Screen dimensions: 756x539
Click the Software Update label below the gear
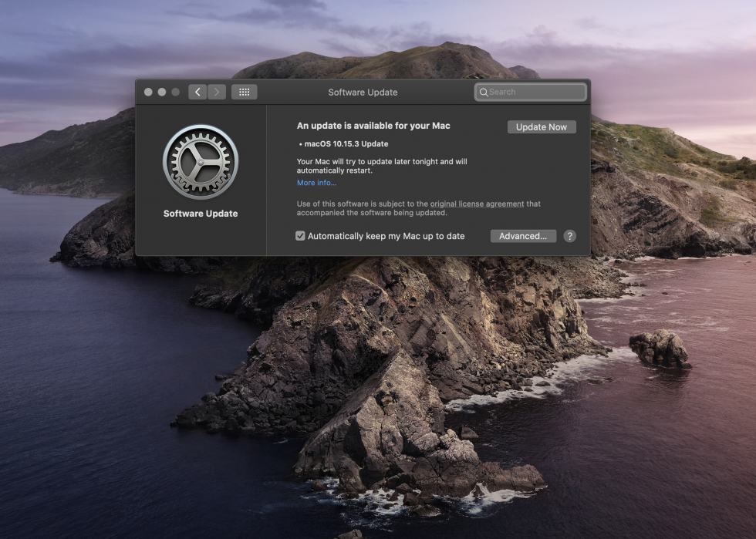pyautogui.click(x=201, y=214)
